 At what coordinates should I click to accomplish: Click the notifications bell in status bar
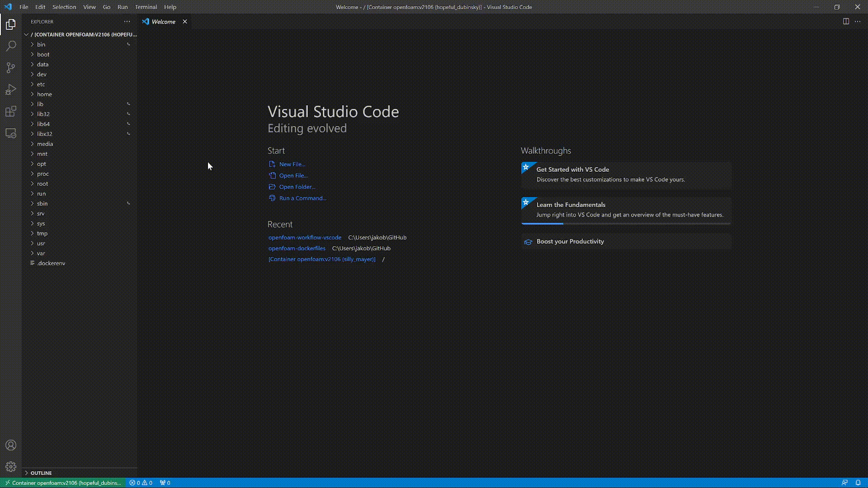coord(858,483)
